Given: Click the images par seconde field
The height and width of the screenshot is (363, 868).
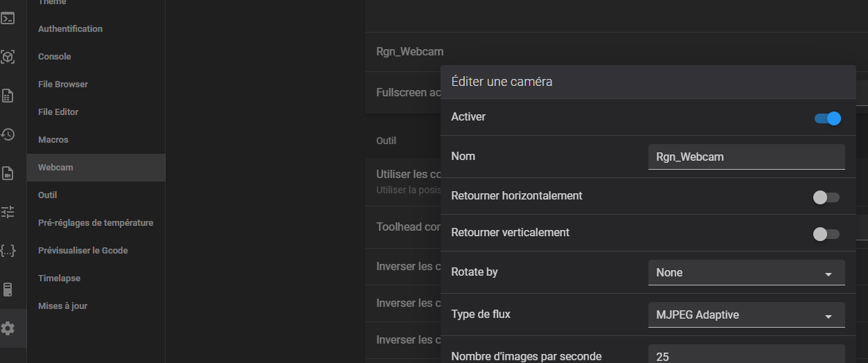Looking at the screenshot, I should [746, 354].
